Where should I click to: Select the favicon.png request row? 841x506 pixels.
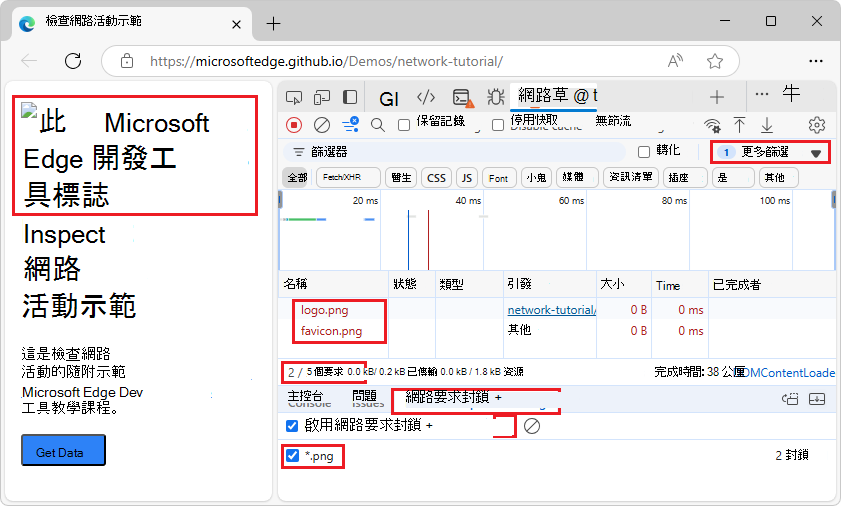coord(557,331)
